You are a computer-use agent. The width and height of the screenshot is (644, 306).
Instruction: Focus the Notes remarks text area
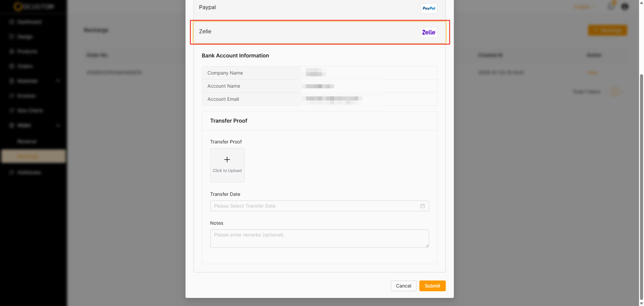click(319, 238)
